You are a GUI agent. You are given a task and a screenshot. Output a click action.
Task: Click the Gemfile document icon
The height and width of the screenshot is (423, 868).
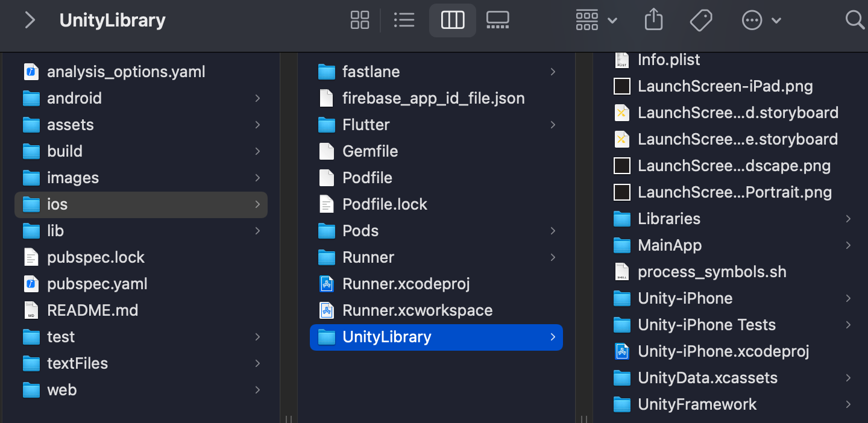click(327, 151)
